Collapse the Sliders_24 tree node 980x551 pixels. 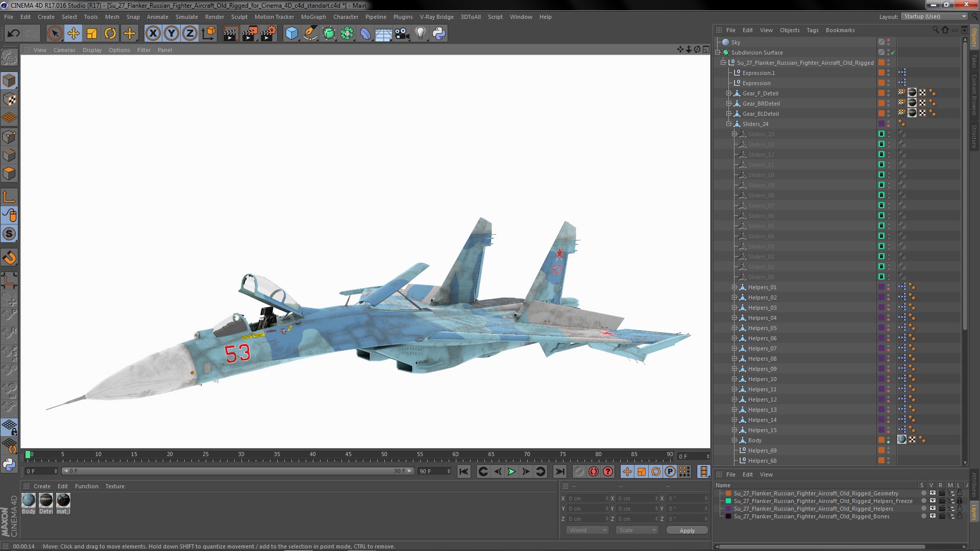[x=729, y=124]
